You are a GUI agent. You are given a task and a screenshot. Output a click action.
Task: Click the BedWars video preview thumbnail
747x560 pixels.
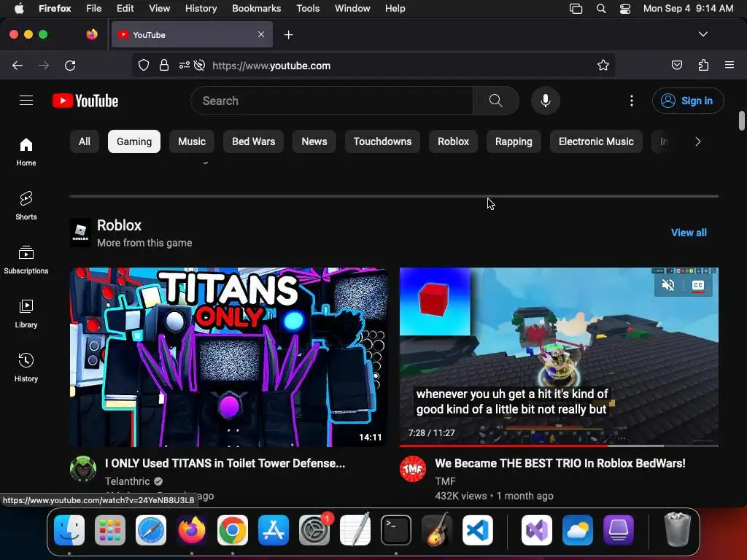click(x=559, y=357)
